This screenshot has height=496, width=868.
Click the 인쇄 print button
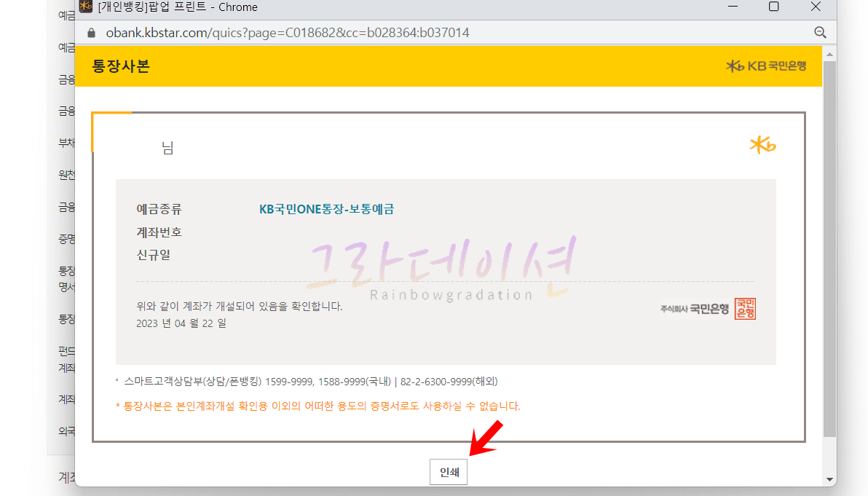click(449, 472)
